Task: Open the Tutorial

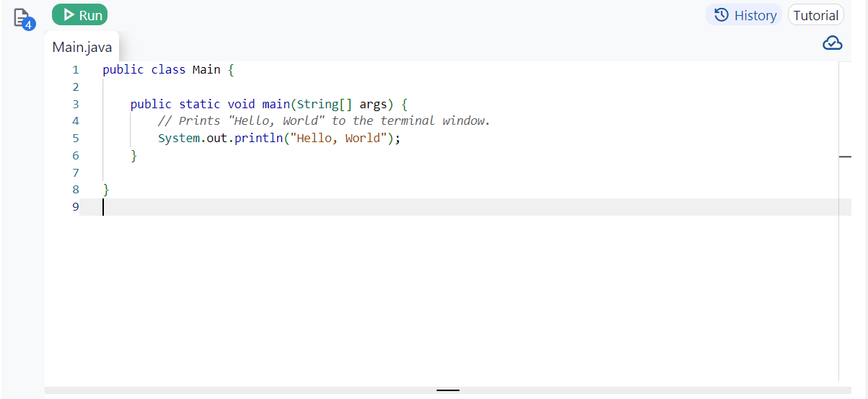Action: (815, 15)
